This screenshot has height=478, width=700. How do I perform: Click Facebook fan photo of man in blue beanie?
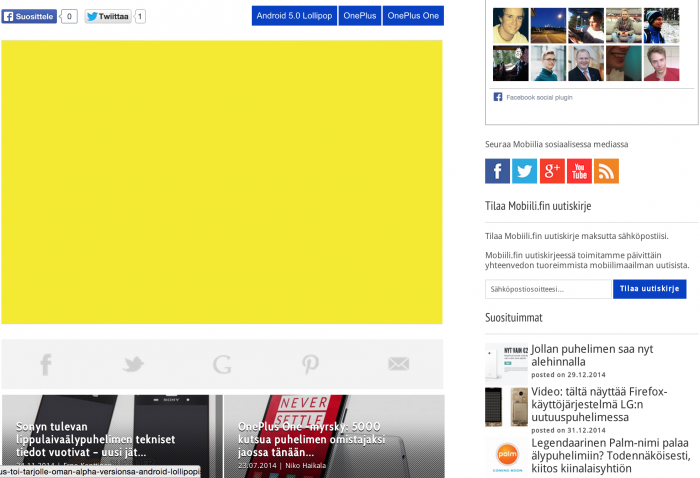[x=662, y=25]
